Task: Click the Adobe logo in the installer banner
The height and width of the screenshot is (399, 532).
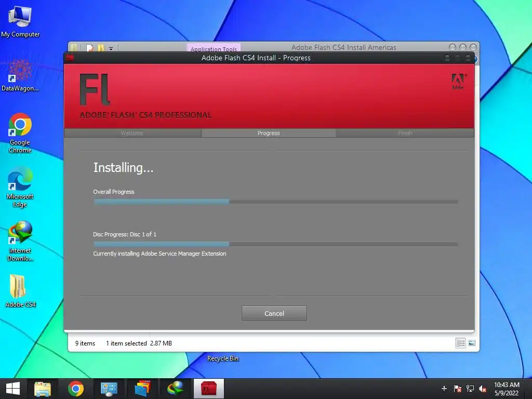Action: (x=459, y=82)
